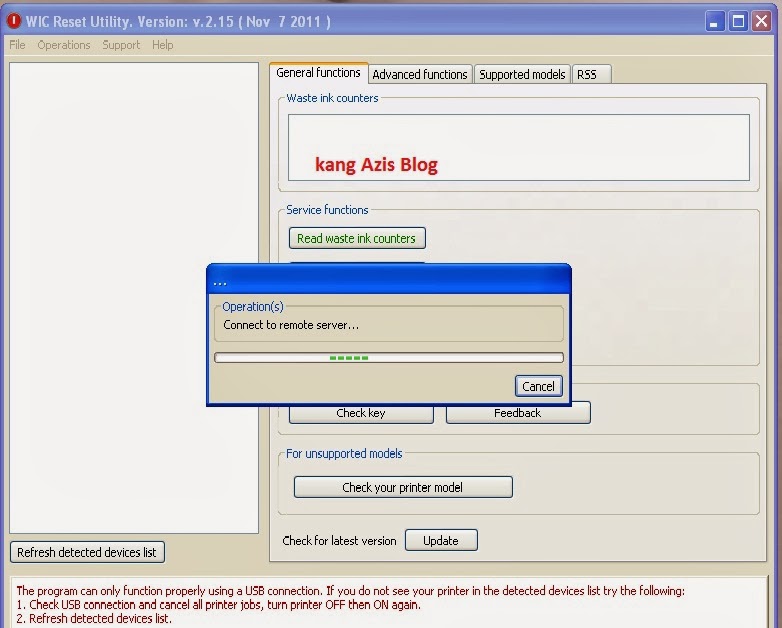Click the Check key button
The image size is (782, 628).
(361, 414)
